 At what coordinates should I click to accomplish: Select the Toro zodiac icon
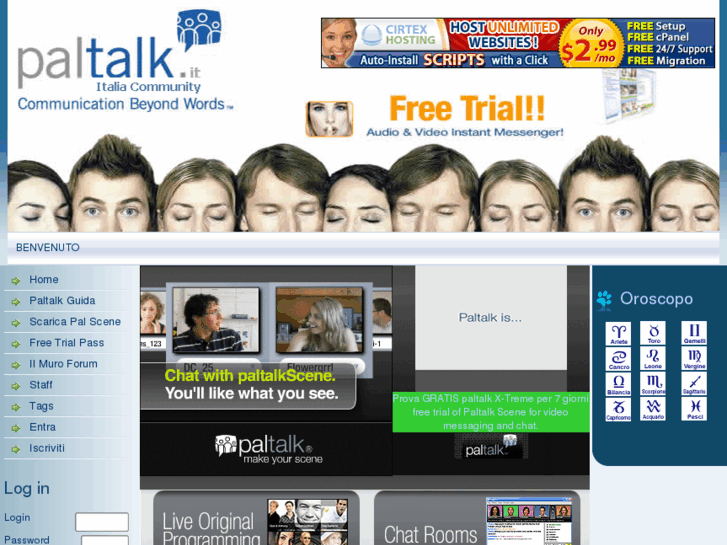(653, 333)
